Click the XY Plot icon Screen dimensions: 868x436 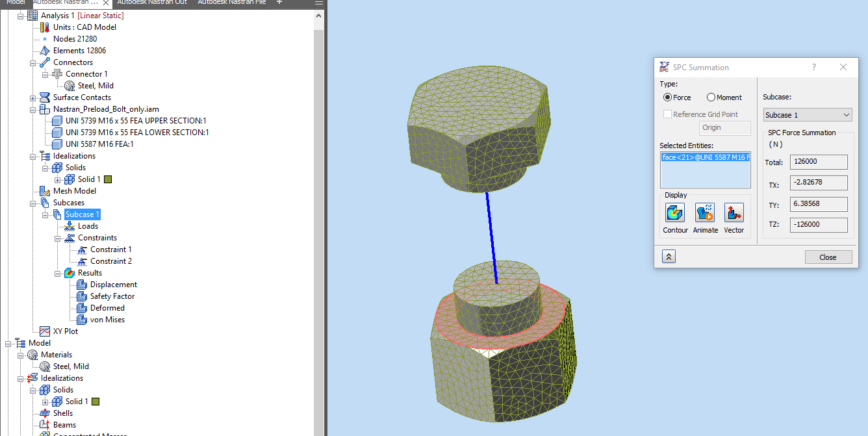click(44, 331)
